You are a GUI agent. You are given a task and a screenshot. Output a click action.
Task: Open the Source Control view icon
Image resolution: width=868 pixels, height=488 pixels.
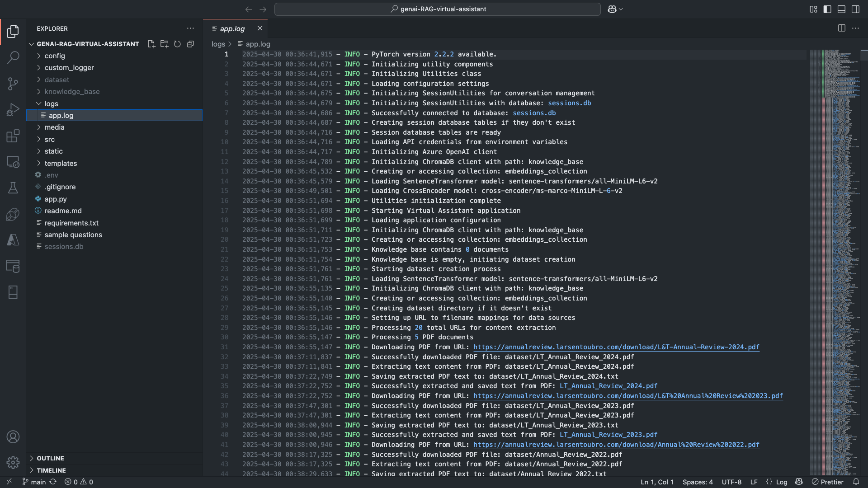click(x=13, y=84)
